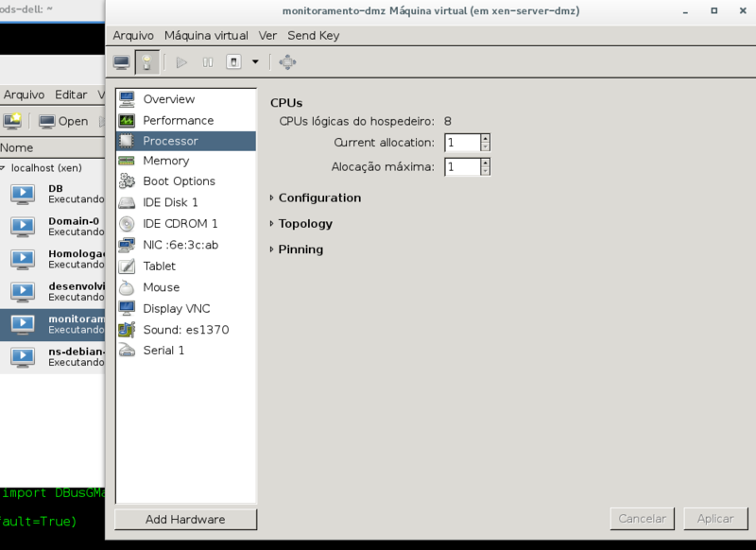The height and width of the screenshot is (550, 756).
Task: Open the Ver menu
Action: pos(267,36)
